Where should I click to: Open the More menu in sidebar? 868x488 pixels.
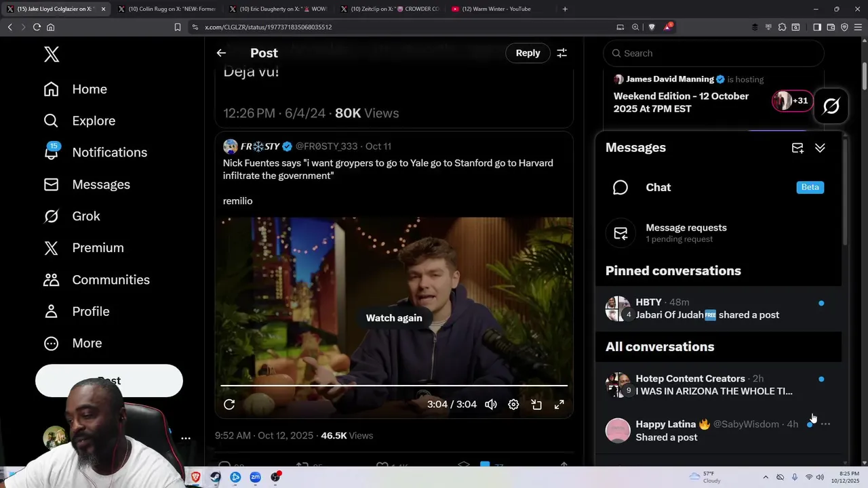pos(73,343)
